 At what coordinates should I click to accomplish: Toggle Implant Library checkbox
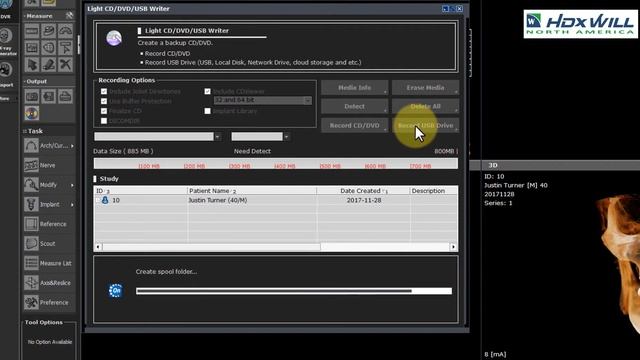[207, 111]
